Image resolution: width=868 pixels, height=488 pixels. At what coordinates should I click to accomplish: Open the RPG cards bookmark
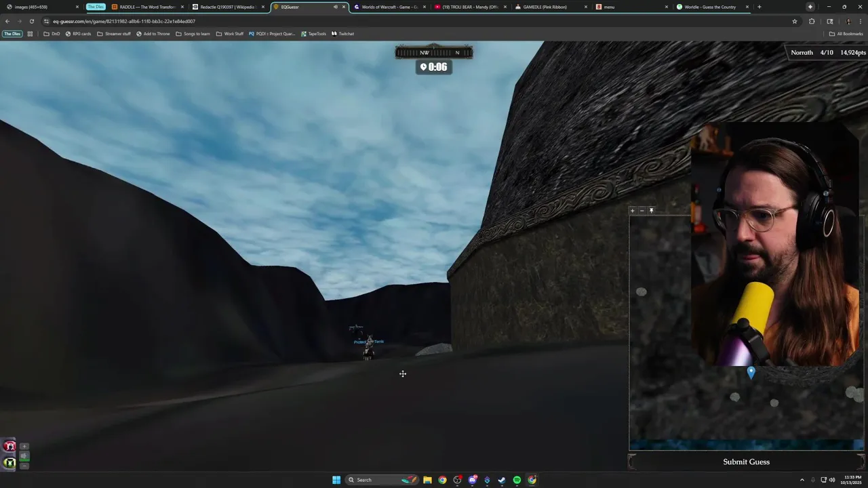(78, 34)
